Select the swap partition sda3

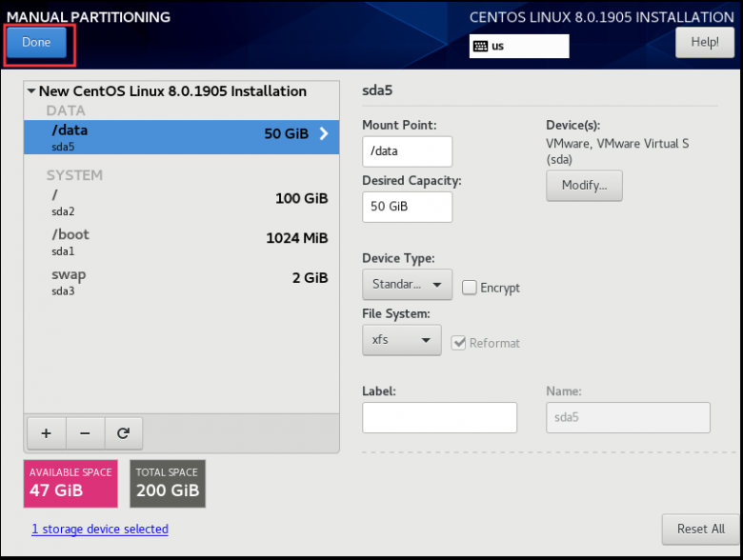pyautogui.click(x=181, y=282)
